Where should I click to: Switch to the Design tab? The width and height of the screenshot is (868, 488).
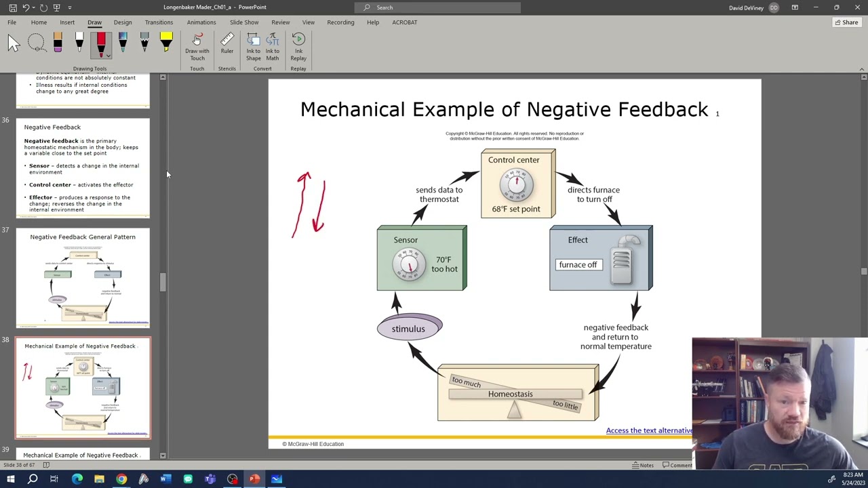click(123, 22)
